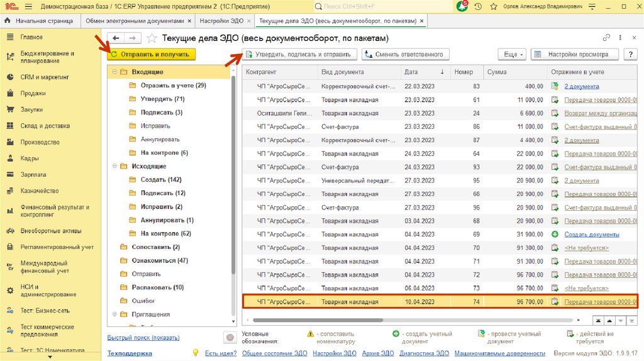Open the Еще dropdown menu

click(512, 55)
